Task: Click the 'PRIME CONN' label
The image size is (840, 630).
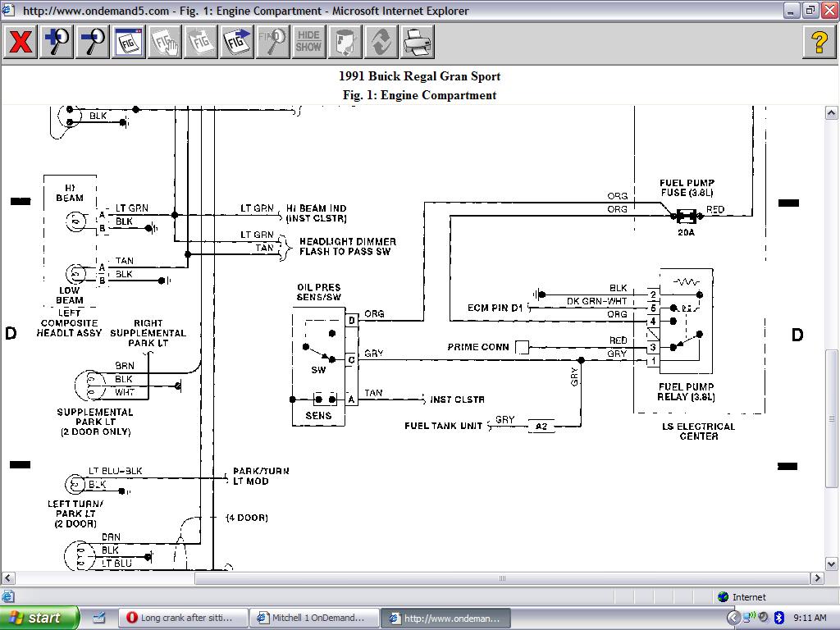Action: coord(478,347)
